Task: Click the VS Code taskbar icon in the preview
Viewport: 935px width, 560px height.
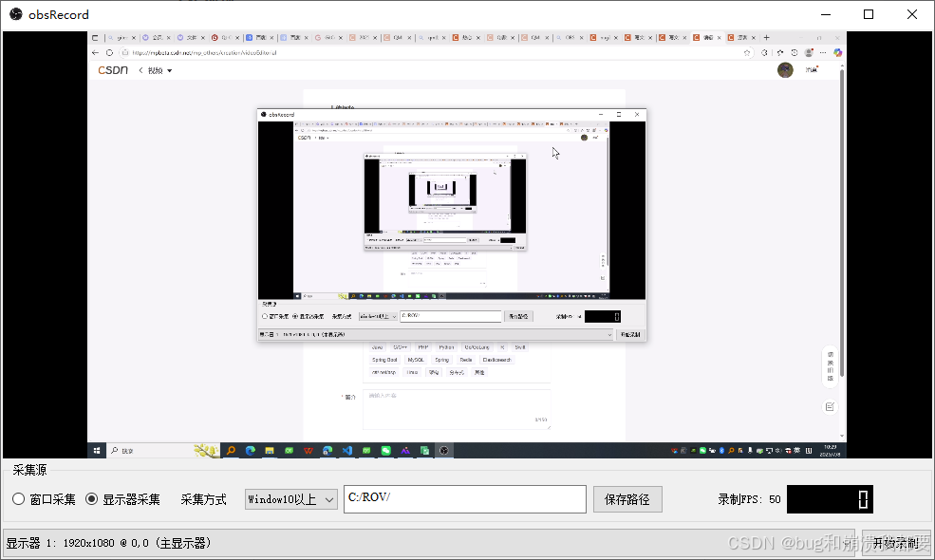Action: [x=347, y=451]
